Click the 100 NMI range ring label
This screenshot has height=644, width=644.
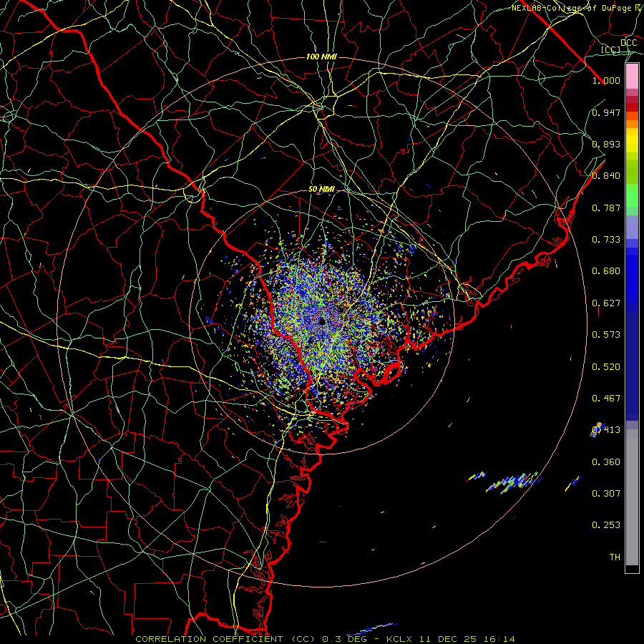(x=321, y=57)
